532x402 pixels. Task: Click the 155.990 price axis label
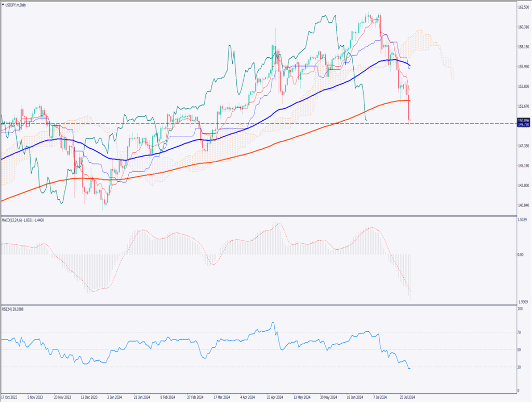523,67
